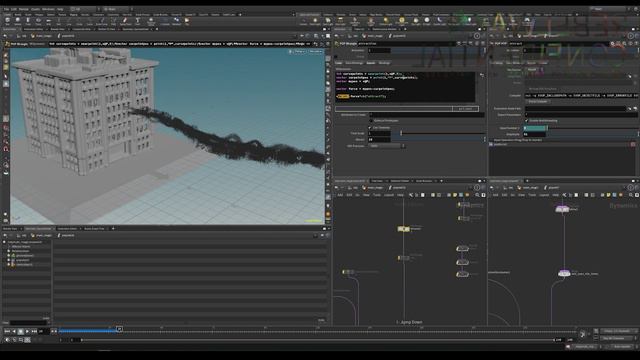Select the File shelf tool
This screenshot has height=360, width=640.
[x=187, y=21]
